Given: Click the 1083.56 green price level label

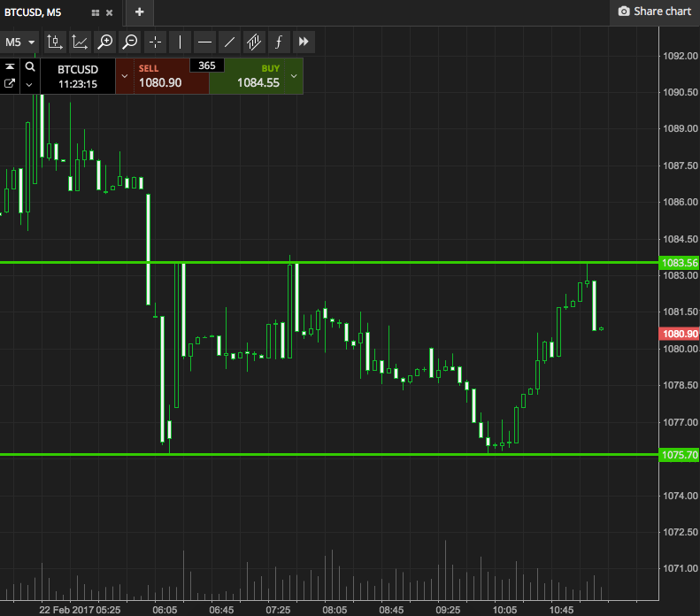Looking at the screenshot, I should (680, 263).
